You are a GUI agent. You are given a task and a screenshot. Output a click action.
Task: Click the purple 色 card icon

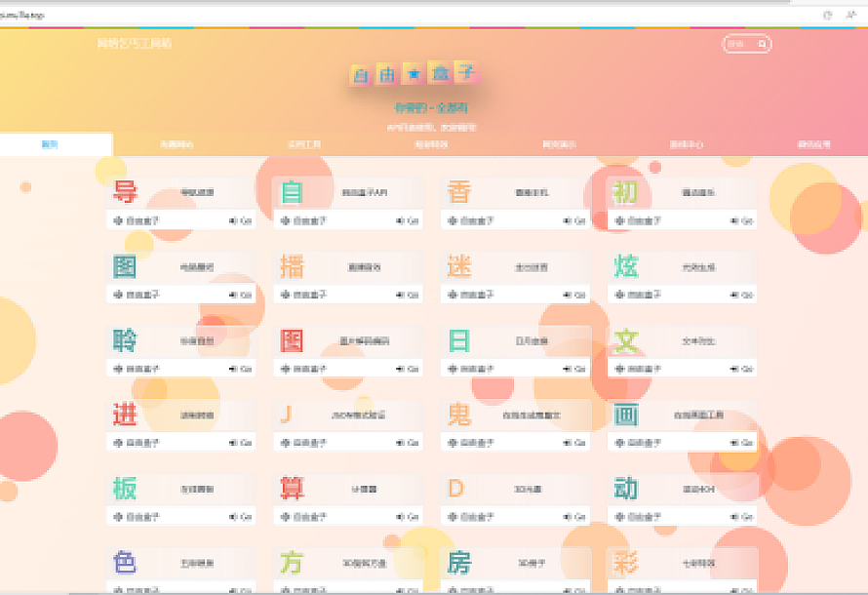[x=125, y=563]
